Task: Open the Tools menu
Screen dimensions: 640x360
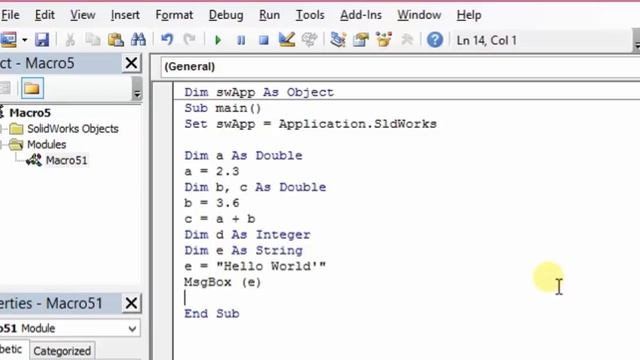Action: click(310, 15)
